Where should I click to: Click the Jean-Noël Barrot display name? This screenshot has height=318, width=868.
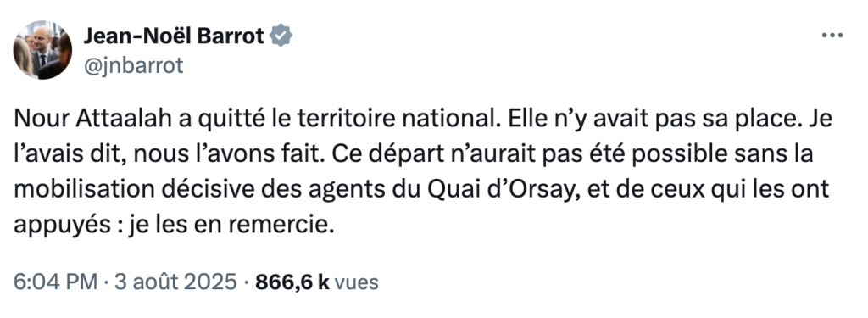[x=174, y=36]
